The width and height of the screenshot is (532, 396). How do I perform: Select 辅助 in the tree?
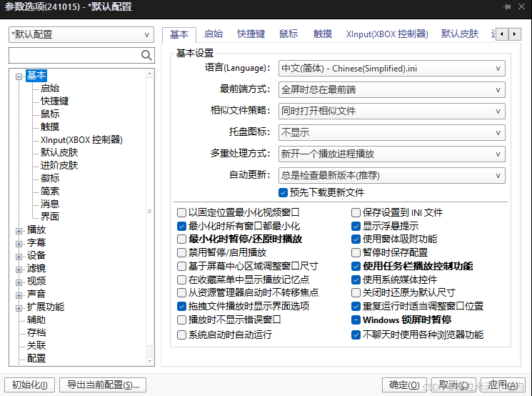click(x=36, y=320)
